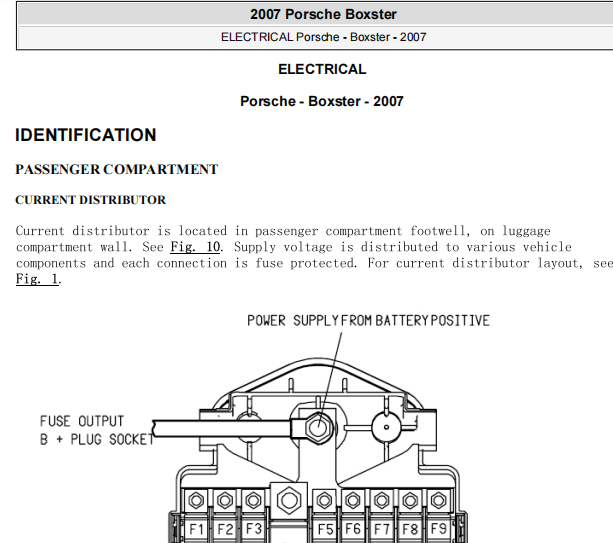Viewport: 613px width, 543px height.
Task: Click the bold 'Porsche - Boxster - 2007' heading
Action: tap(322, 101)
